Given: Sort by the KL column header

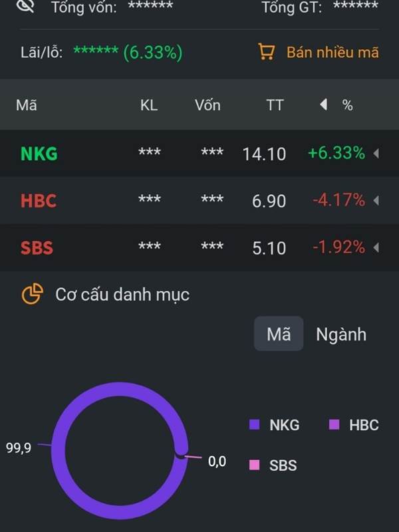Looking at the screenshot, I should (x=149, y=105).
